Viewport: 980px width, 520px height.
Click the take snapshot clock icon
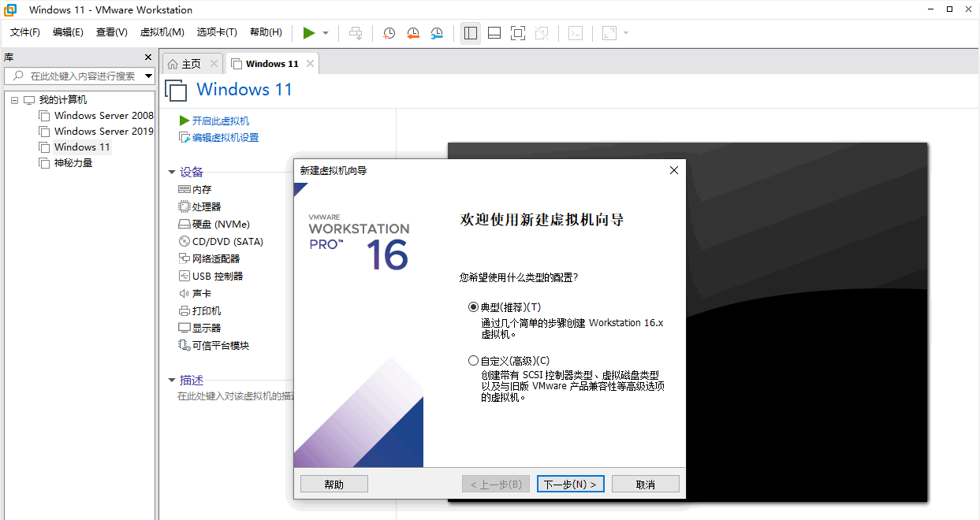click(x=389, y=33)
